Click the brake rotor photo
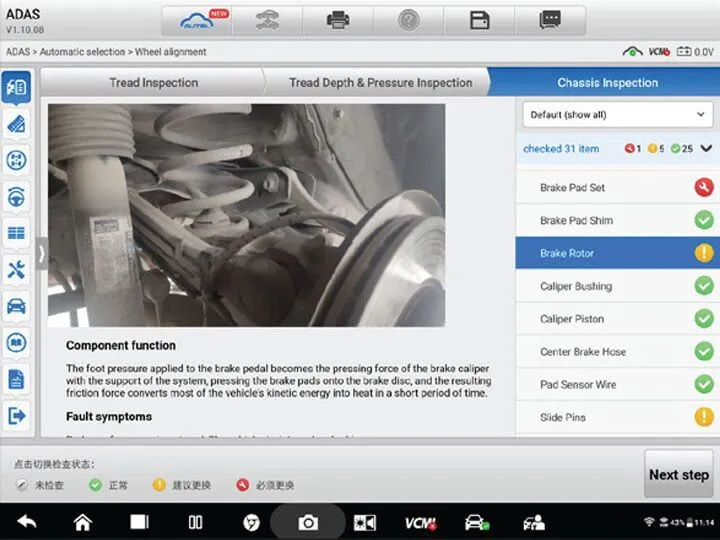The width and height of the screenshot is (720, 540). [246, 215]
